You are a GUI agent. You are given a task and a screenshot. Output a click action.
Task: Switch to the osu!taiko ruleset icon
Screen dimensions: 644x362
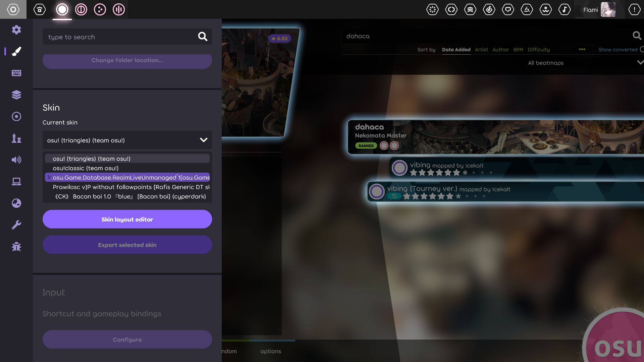(x=81, y=9)
